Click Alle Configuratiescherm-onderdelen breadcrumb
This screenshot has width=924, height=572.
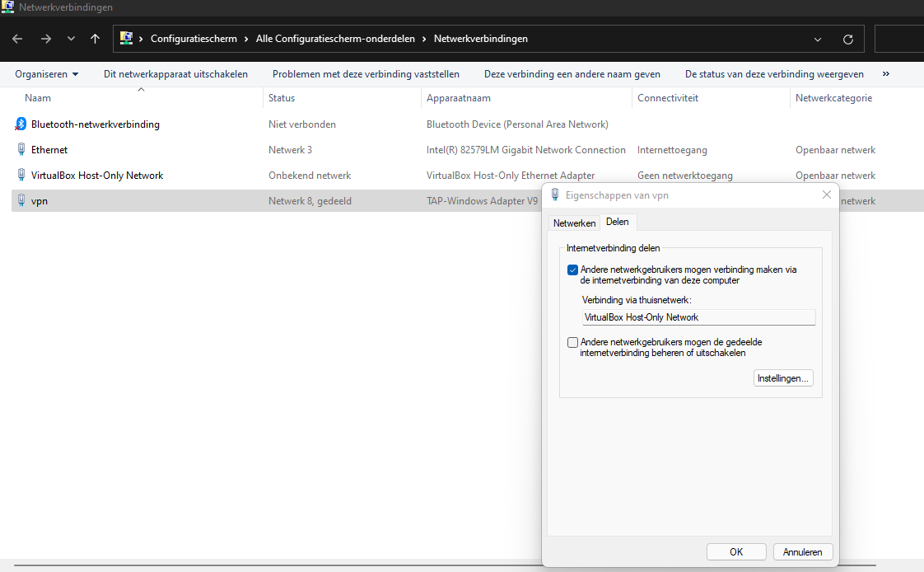335,39
